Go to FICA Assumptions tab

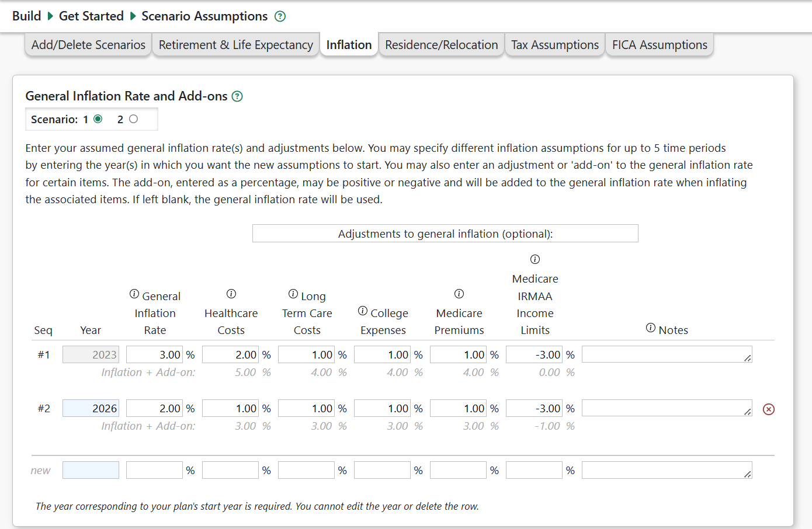[659, 45]
